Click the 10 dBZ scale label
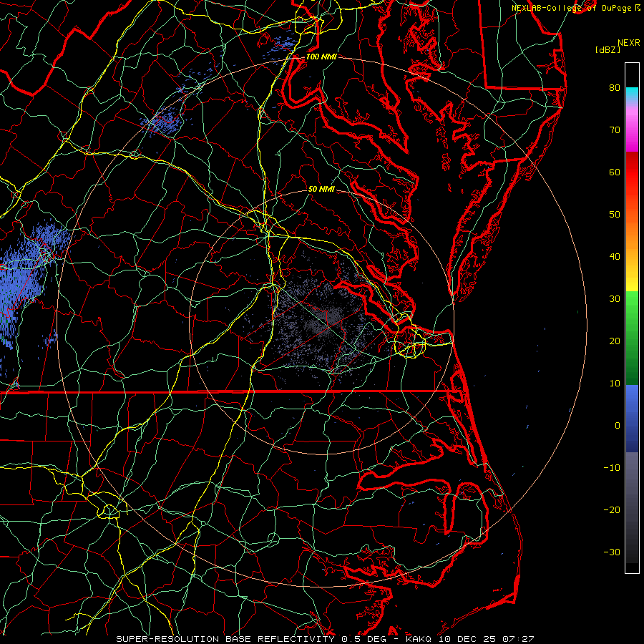The image size is (644, 644). point(615,384)
